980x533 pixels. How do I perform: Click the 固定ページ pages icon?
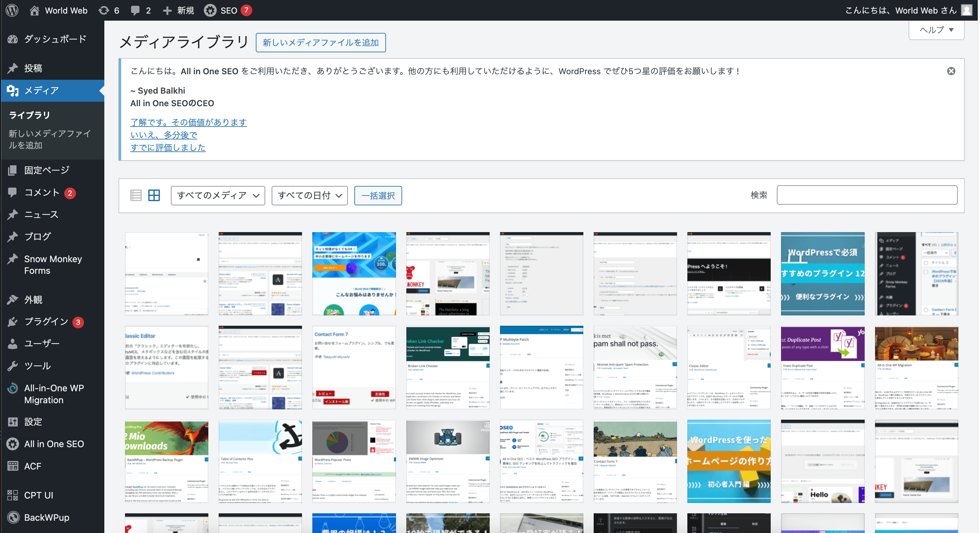click(13, 170)
